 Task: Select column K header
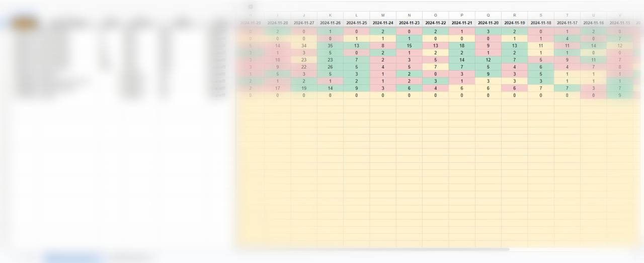pyautogui.click(x=330, y=15)
